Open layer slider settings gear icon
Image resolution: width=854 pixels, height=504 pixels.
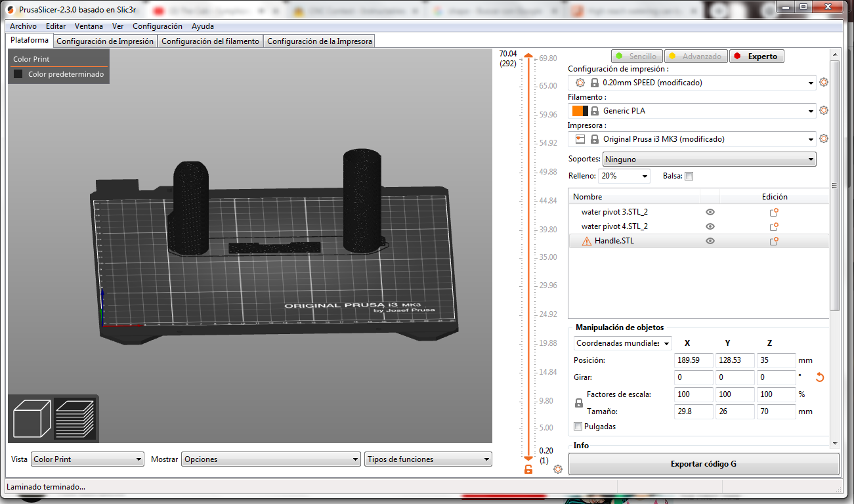(x=558, y=469)
